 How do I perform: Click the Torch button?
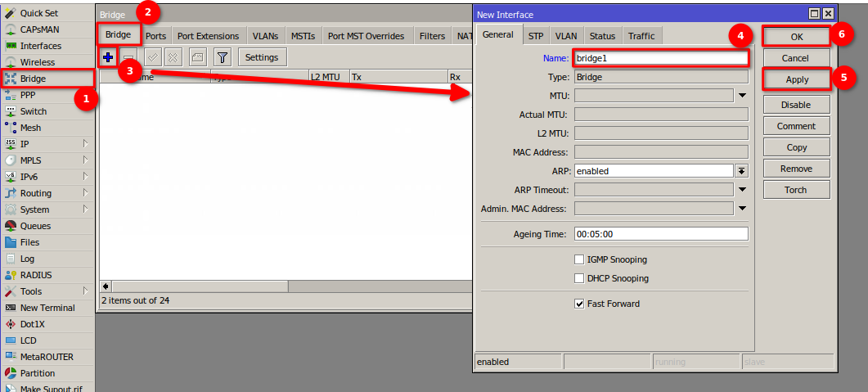[796, 190]
